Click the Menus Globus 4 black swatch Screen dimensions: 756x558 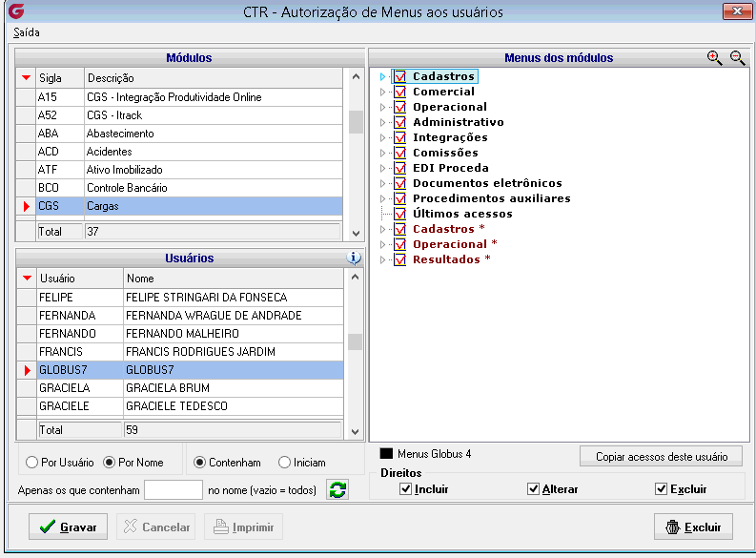pyautogui.click(x=386, y=453)
